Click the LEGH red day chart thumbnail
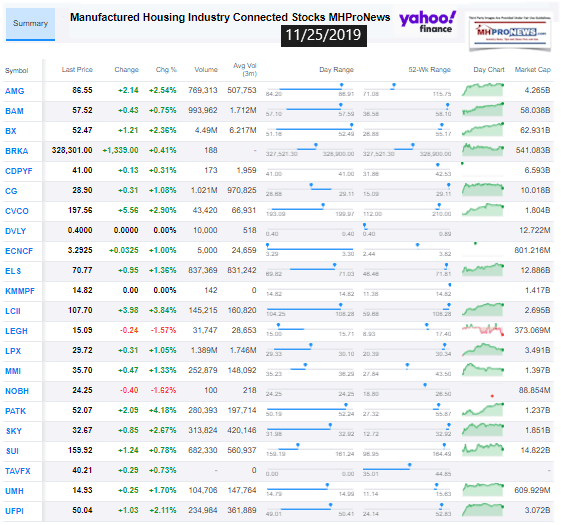The height and width of the screenshot is (525, 561). coord(483,330)
